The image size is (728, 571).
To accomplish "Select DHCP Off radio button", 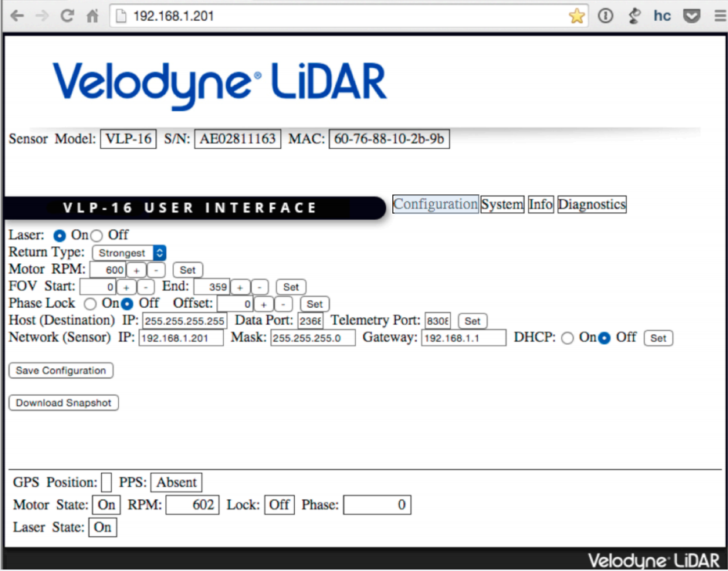I will [x=604, y=338].
